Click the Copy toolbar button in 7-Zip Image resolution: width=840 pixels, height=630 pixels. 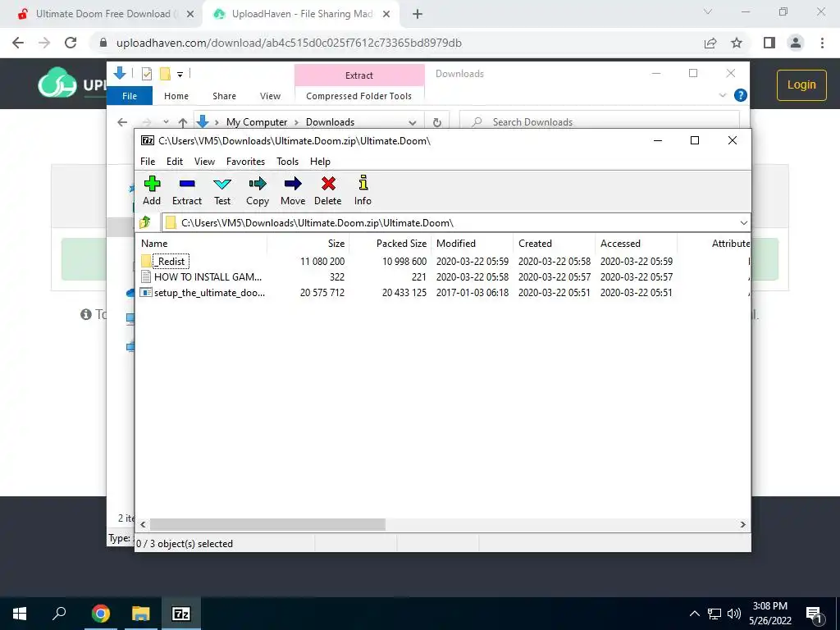point(257,190)
